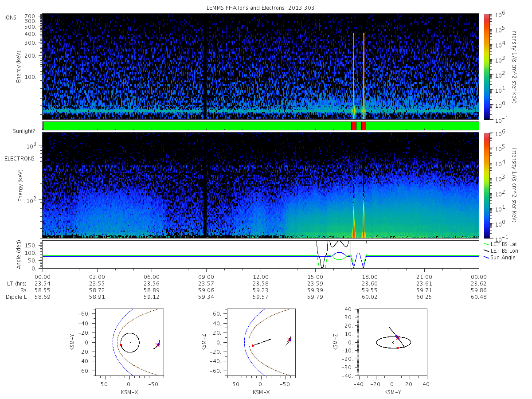This screenshot has height=399, width=532.
Task: Select Dipole L value 60.02
Action: coord(370,297)
